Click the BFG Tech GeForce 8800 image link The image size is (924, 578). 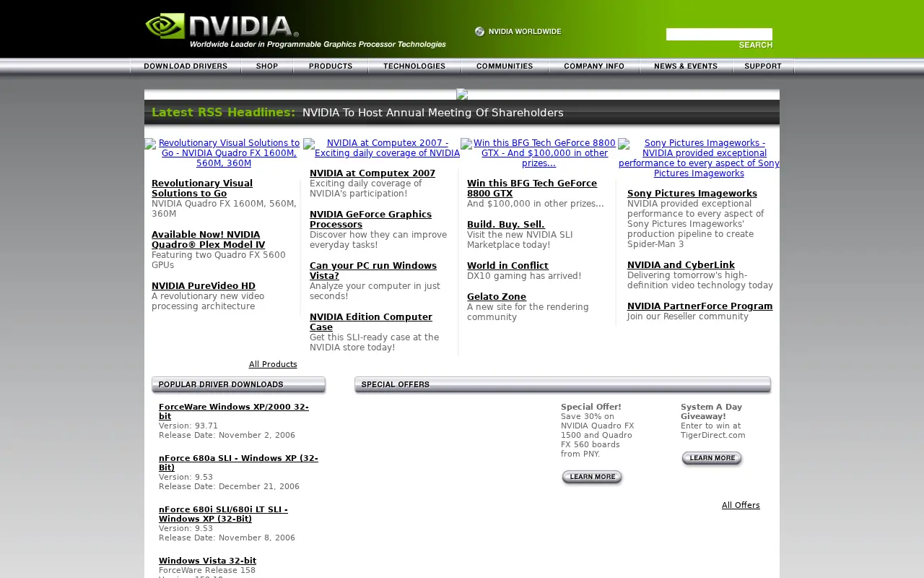click(x=539, y=153)
